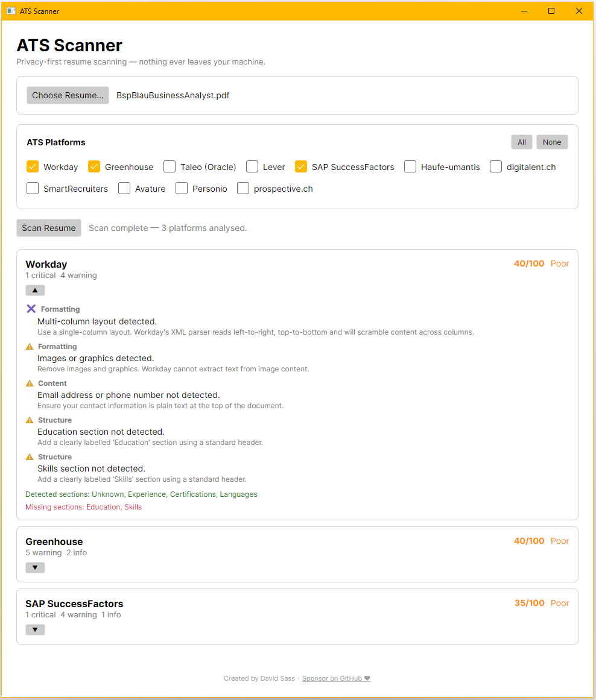Select the digitalent.ch checkbox

496,166
